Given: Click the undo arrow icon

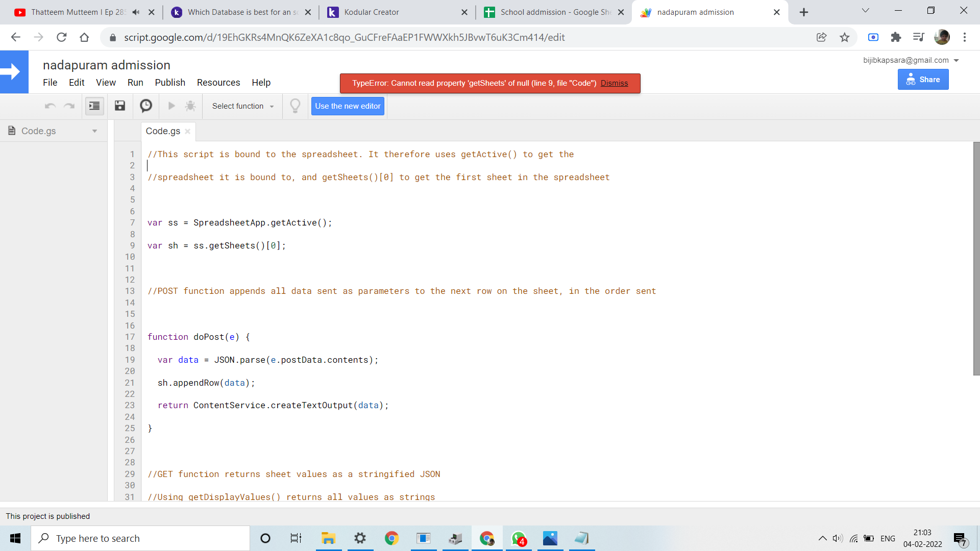Looking at the screenshot, I should pyautogui.click(x=50, y=106).
